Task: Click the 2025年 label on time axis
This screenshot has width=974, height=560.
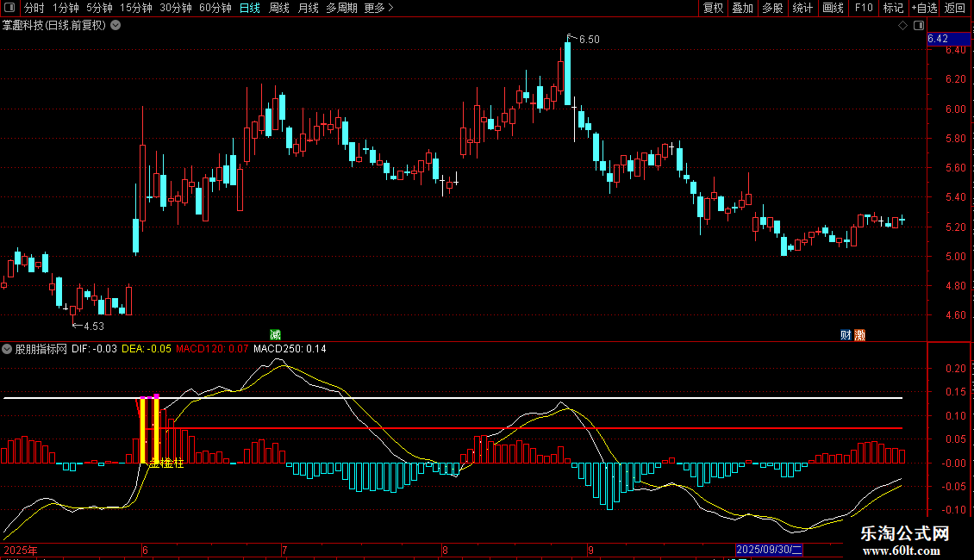Action: coord(21,550)
